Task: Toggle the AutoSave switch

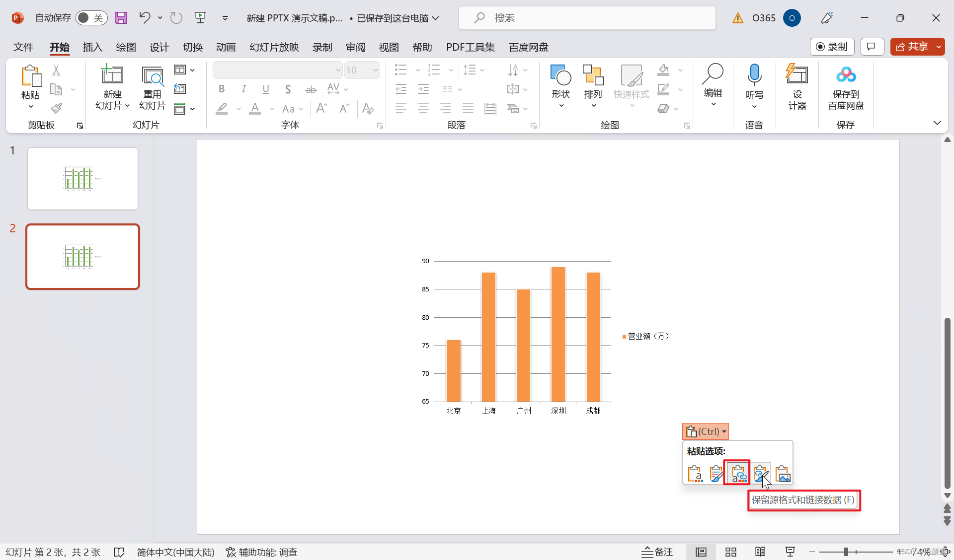Action: [x=91, y=18]
